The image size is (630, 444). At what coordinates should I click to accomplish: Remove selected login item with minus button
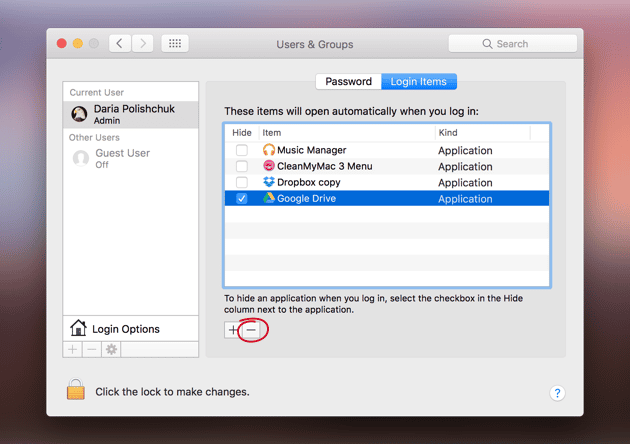coord(251,330)
